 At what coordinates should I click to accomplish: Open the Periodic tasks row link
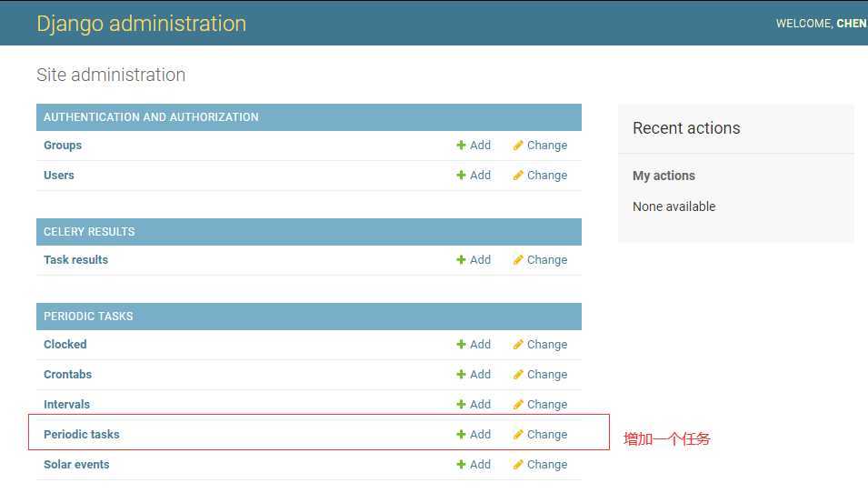pos(82,434)
